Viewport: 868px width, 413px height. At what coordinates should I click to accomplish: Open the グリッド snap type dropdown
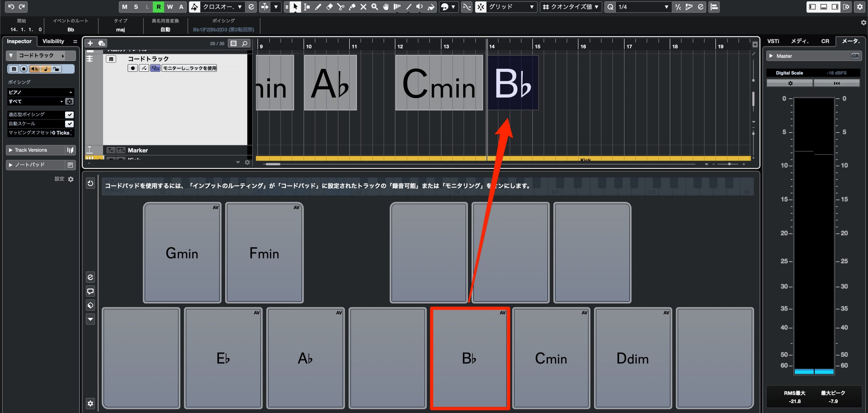coord(511,7)
